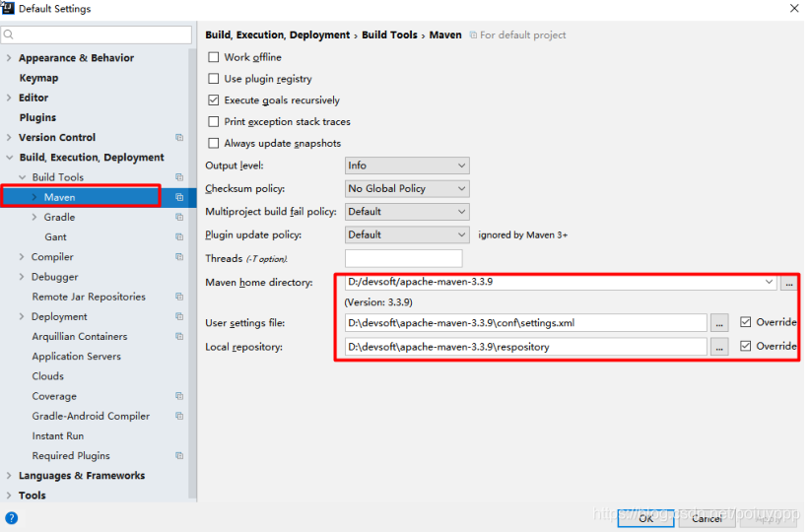The image size is (810, 532).
Task: Enable Always update snapshots checkbox
Action: (x=214, y=143)
